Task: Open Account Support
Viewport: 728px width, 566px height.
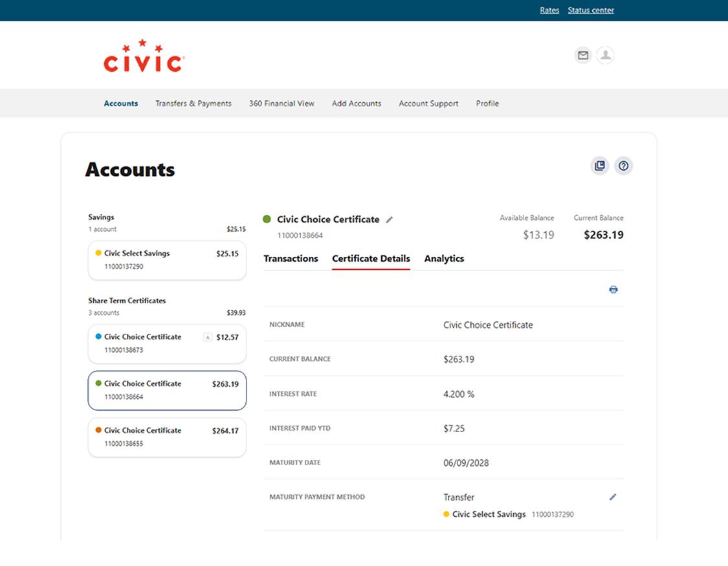Action: coord(428,103)
